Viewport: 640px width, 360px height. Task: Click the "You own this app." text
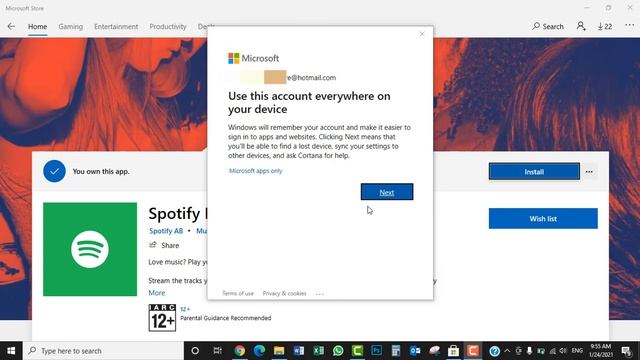[x=101, y=171]
